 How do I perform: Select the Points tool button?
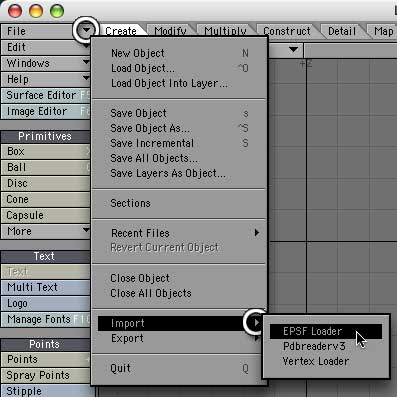point(46,359)
